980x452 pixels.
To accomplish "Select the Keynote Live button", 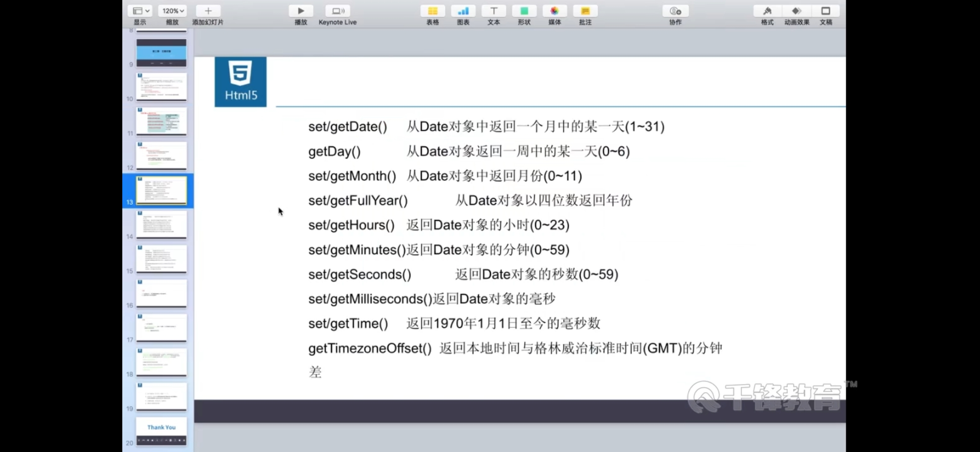I will 338,10.
